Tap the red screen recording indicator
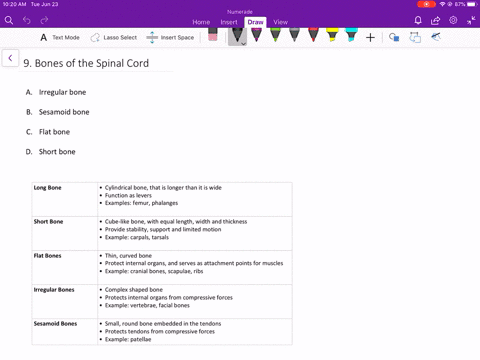 point(426,4)
